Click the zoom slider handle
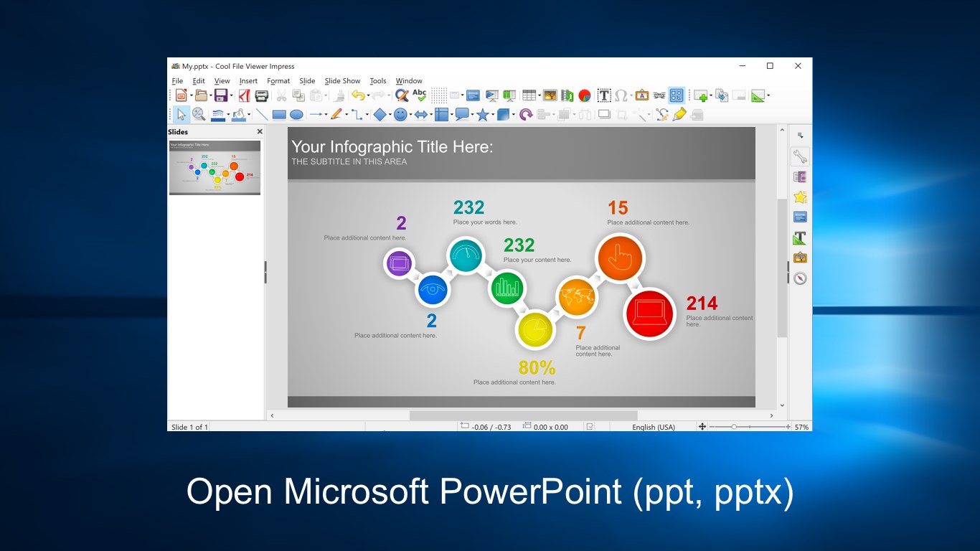The image size is (980, 551). coord(734,427)
